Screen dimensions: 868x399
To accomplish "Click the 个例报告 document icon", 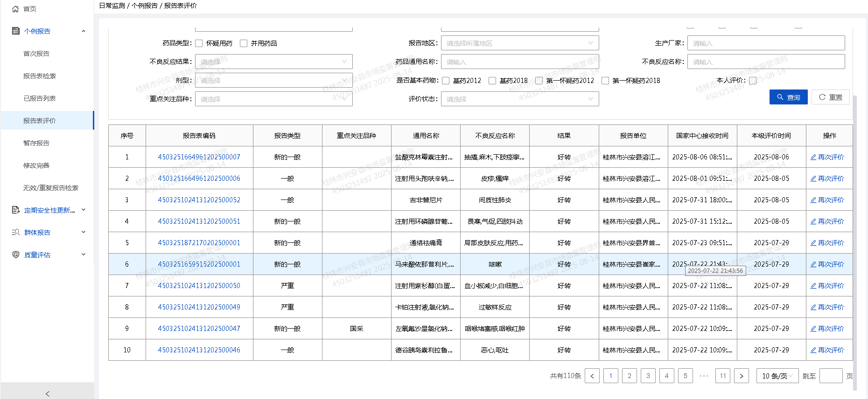I will point(15,31).
